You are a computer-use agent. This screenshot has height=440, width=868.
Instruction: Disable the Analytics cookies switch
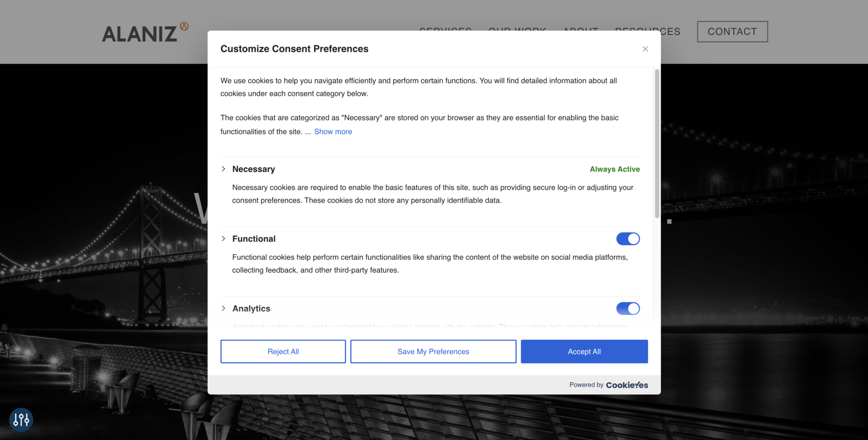point(628,309)
